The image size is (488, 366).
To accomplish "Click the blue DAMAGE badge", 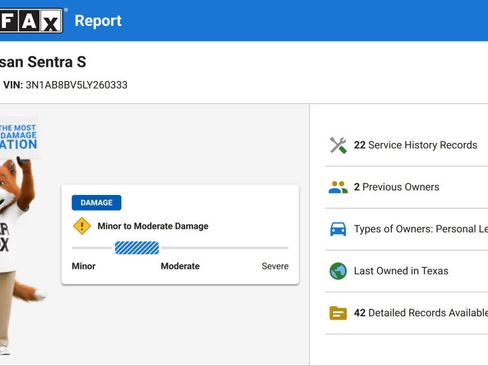I will click(x=96, y=203).
